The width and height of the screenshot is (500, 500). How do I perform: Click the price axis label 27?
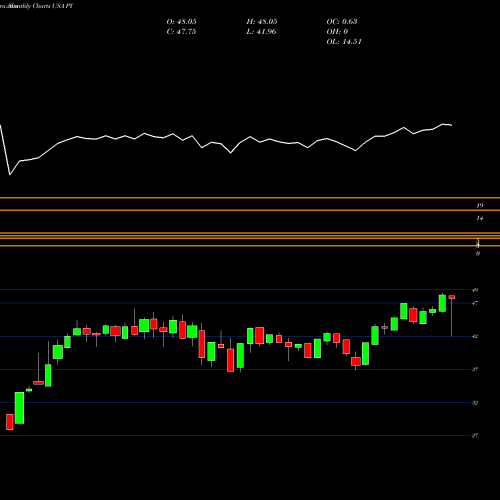[475, 435]
